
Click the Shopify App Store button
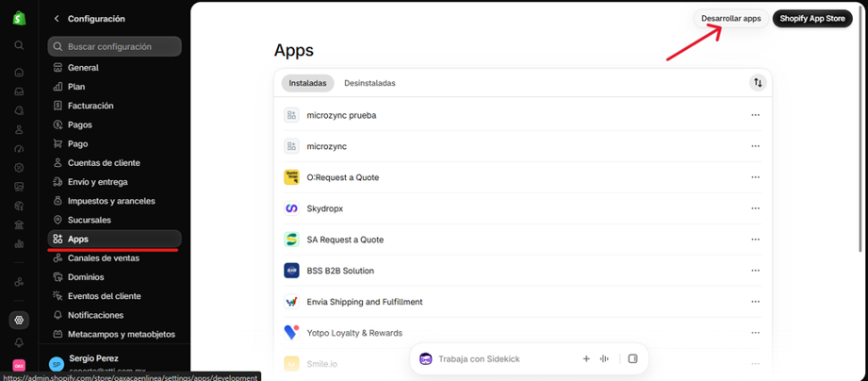(812, 19)
